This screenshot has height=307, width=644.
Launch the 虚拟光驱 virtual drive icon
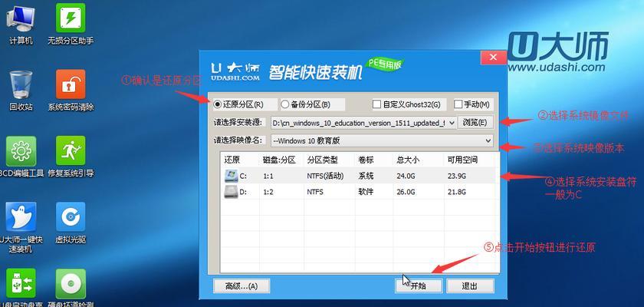[x=71, y=216]
